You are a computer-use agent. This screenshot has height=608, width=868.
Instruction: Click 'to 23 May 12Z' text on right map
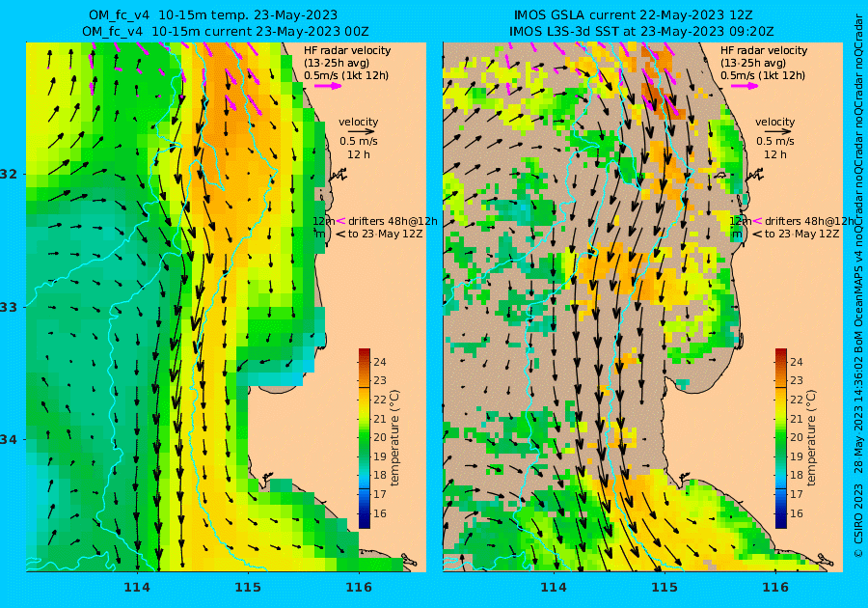(801, 234)
